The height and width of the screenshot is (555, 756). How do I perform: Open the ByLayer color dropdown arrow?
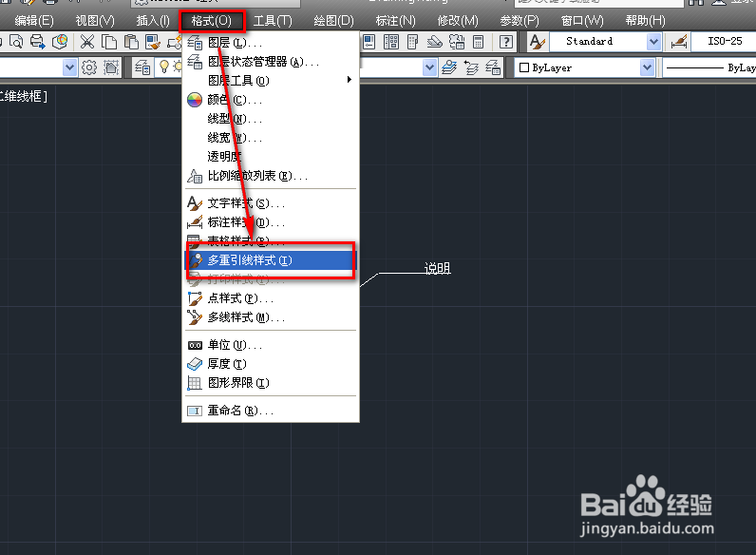pyautogui.click(x=647, y=67)
